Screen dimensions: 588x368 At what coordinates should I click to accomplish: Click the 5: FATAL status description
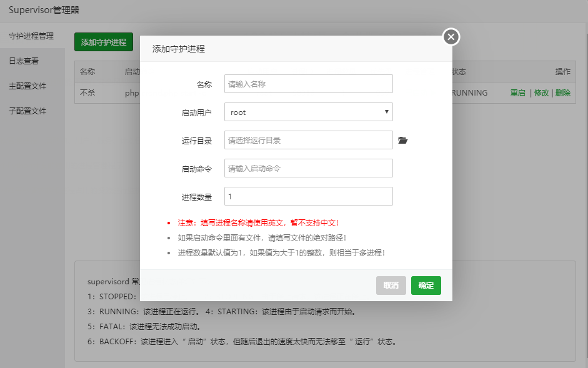click(144, 326)
